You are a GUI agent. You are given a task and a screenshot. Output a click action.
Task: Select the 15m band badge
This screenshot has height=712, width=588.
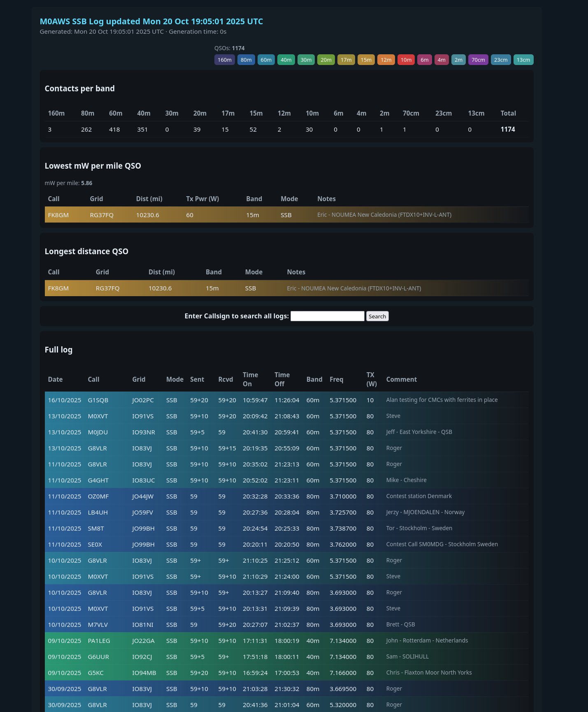click(366, 60)
